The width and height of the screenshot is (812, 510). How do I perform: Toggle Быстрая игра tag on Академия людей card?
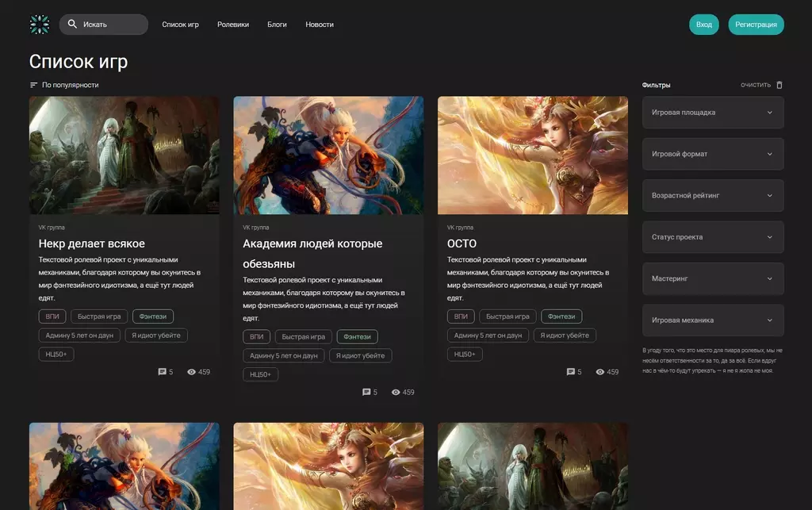click(x=303, y=336)
